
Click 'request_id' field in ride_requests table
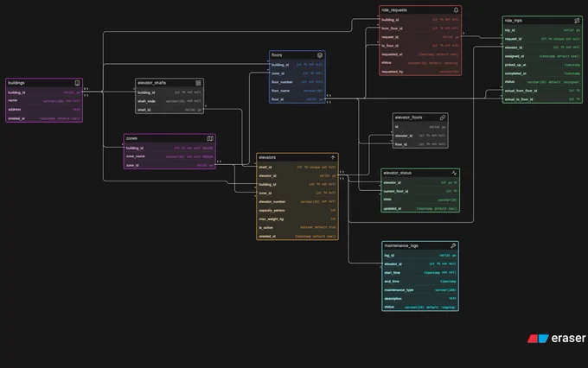[420, 37]
